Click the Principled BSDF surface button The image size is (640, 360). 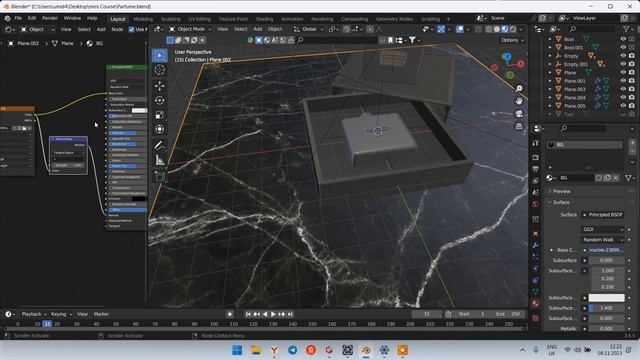click(603, 214)
